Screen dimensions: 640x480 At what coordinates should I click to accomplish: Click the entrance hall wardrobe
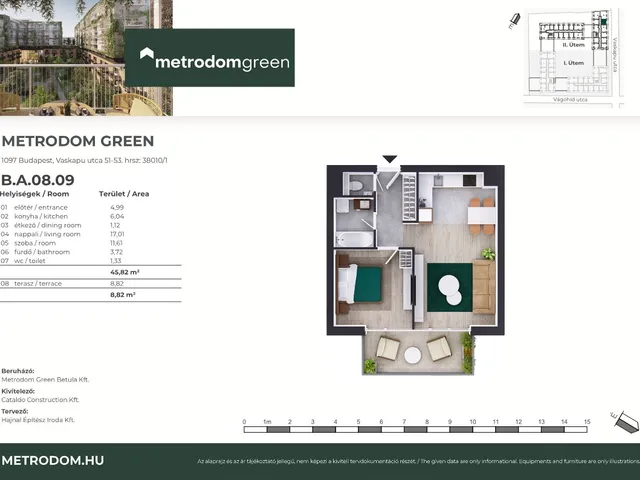(409, 197)
